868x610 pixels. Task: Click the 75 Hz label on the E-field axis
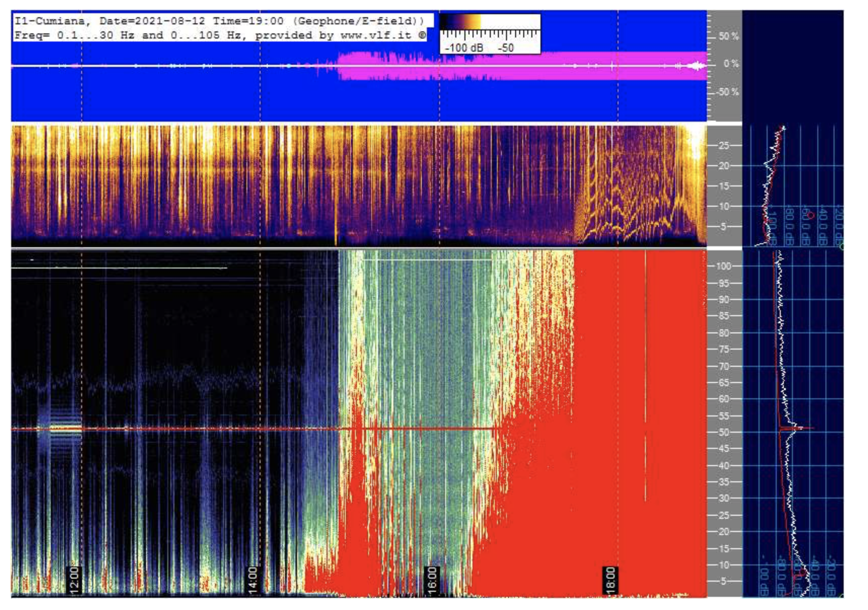tap(724, 350)
